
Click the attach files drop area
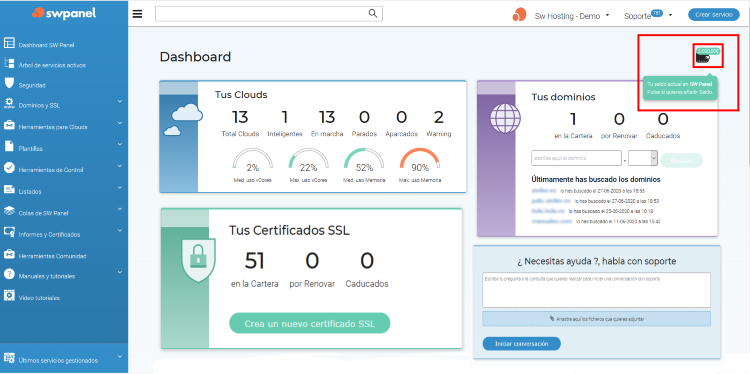coord(596,319)
